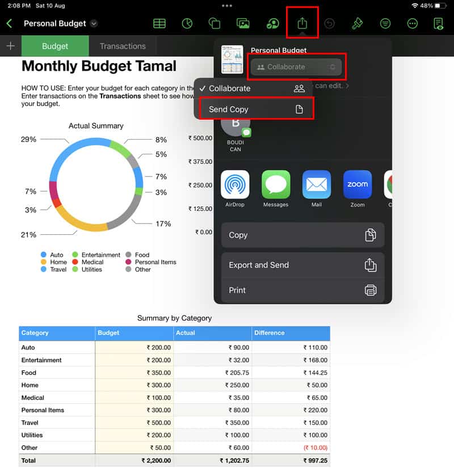Tap the Undo arrow icon

(x=330, y=23)
